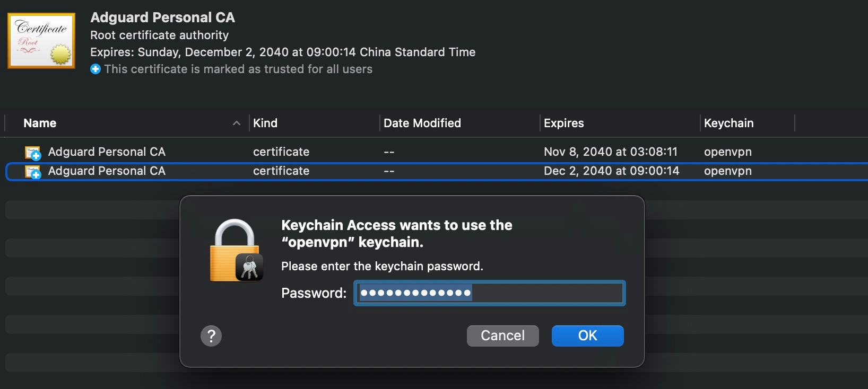Click certificate icon of Dec 2 entry
This screenshot has width=868, height=389.
coord(33,172)
